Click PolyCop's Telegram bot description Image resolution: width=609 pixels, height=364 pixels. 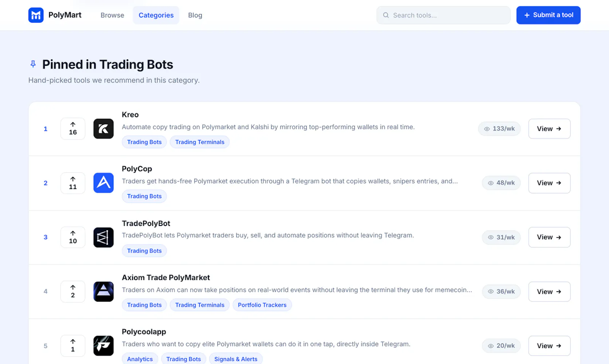point(290,181)
